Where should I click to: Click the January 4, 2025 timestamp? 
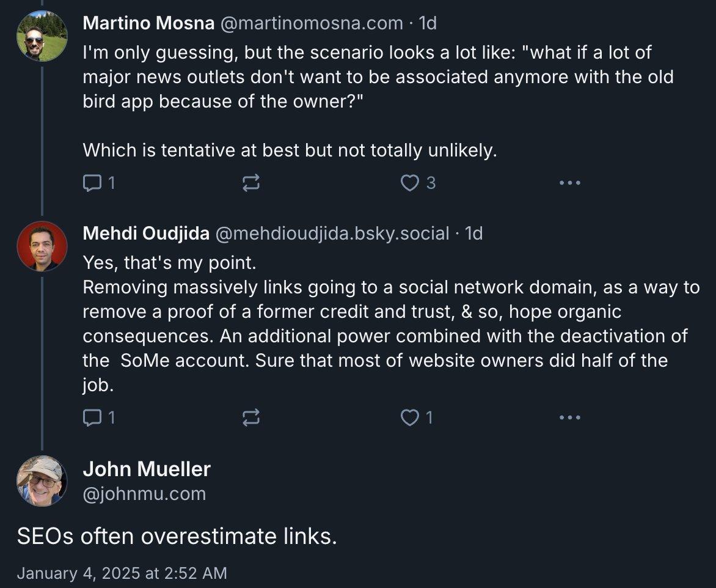click(x=122, y=573)
